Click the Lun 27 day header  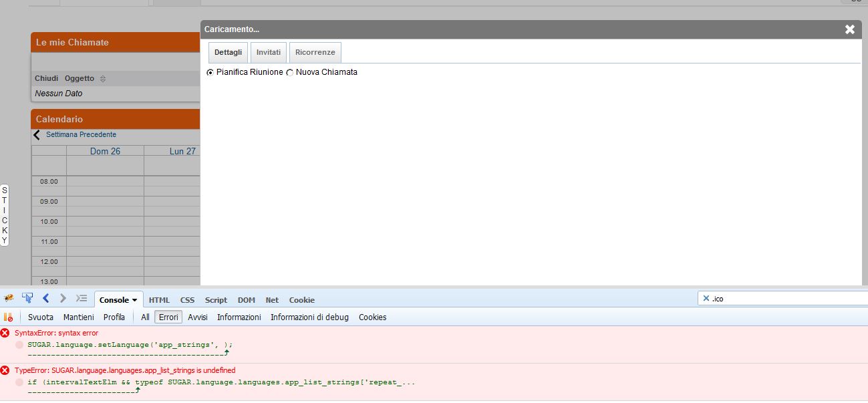click(182, 151)
